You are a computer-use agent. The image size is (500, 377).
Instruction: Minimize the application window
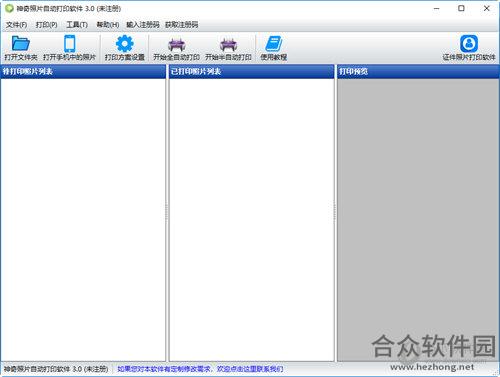(437, 9)
